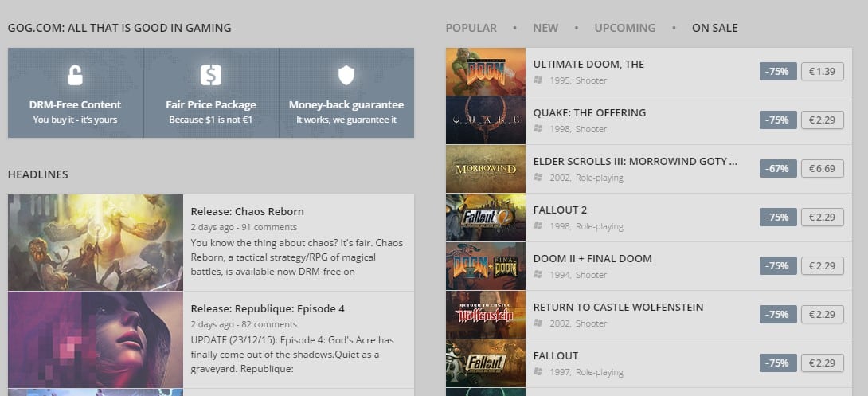
Task: Click the 'Fair Price Package' heading text
Action: (211, 104)
